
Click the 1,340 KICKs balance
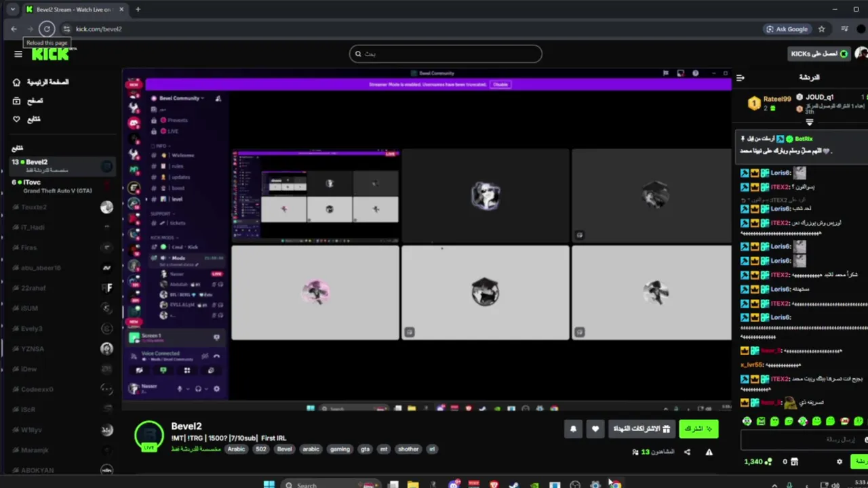758,462
